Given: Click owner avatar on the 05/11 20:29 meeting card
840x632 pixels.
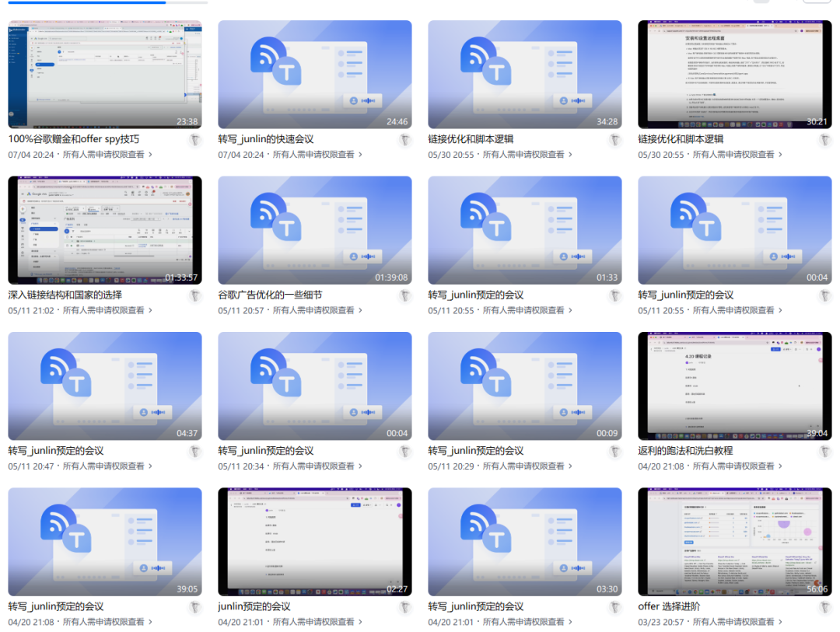Looking at the screenshot, I should (x=615, y=452).
